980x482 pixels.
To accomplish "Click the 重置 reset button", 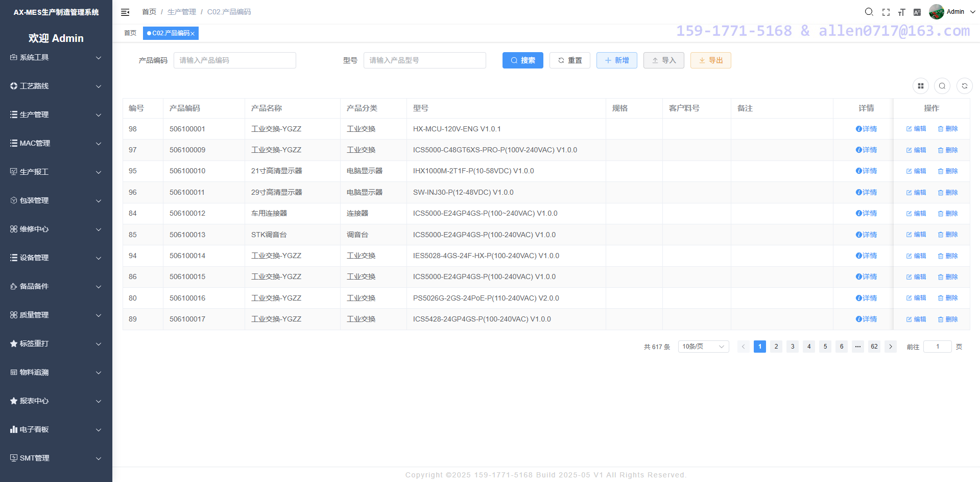I will point(570,60).
